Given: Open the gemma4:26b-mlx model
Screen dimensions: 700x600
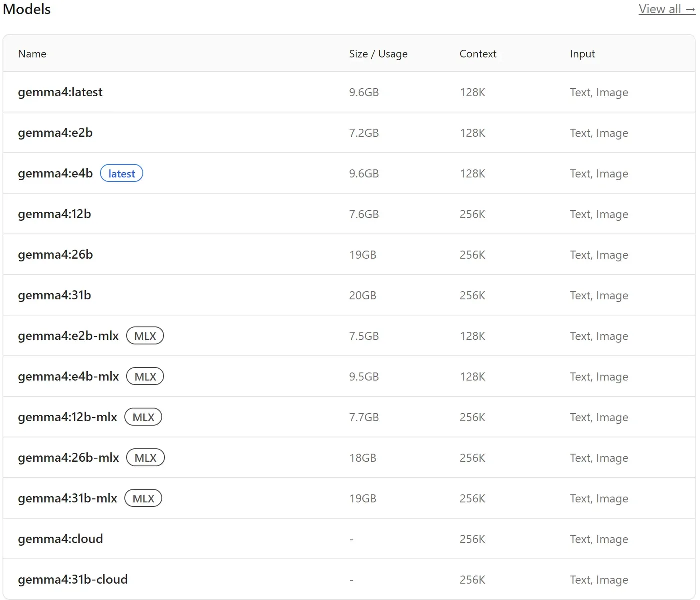Looking at the screenshot, I should [x=68, y=457].
